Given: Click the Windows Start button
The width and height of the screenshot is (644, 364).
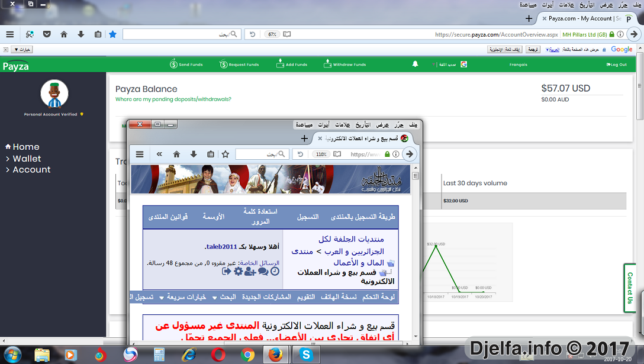Looking at the screenshot, I should coord(12,355).
